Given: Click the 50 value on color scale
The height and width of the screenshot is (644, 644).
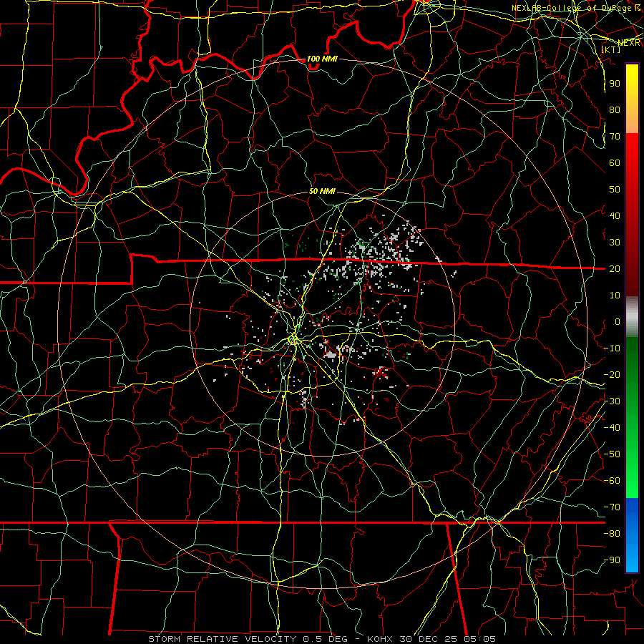Looking at the screenshot, I should click(615, 190).
